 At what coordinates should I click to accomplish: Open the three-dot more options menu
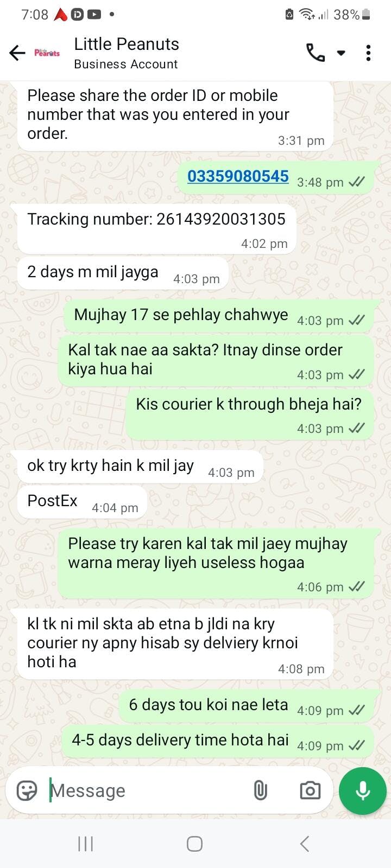(368, 53)
